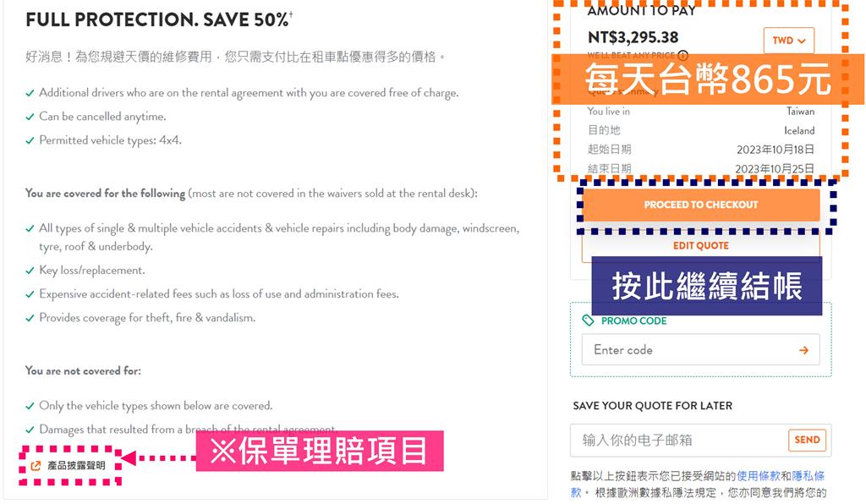Submit promo code with the arrow icon
866x504 pixels.
pyautogui.click(x=803, y=350)
